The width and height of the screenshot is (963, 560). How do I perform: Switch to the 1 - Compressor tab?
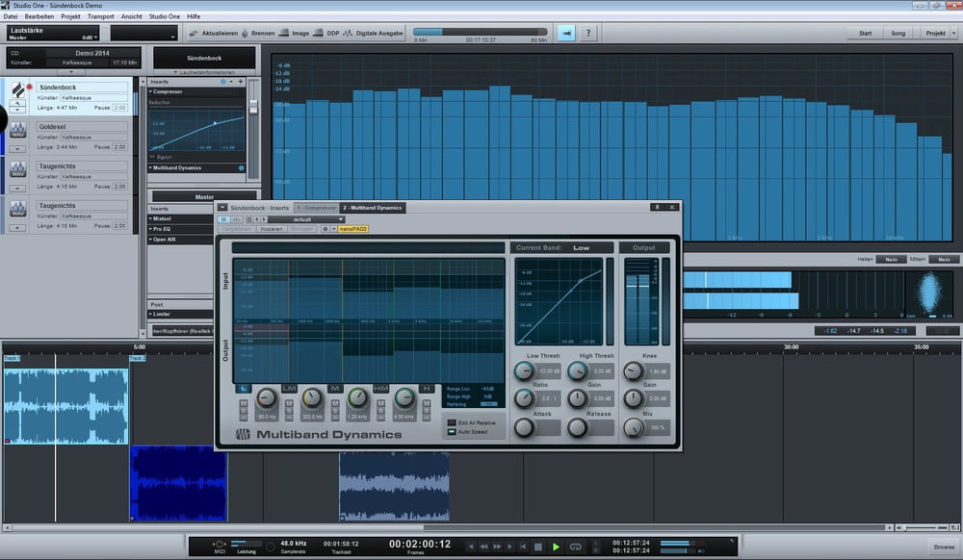[x=316, y=207]
